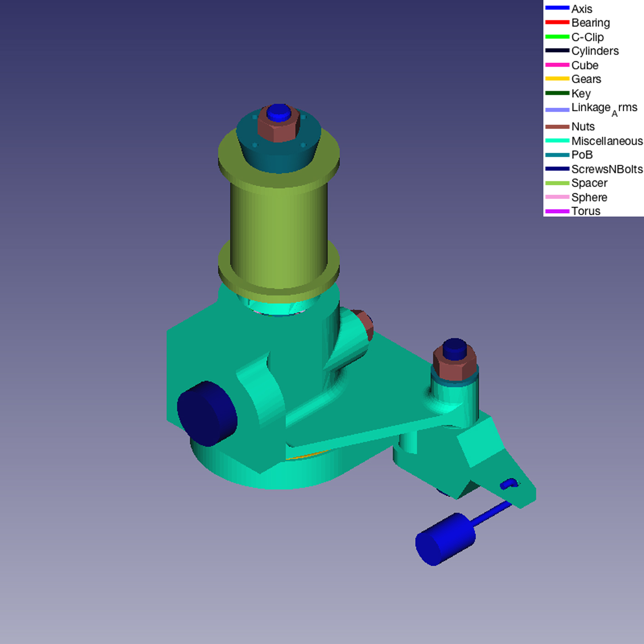Click the Sphere legend label
This screenshot has width=644, height=644.
click(589, 197)
